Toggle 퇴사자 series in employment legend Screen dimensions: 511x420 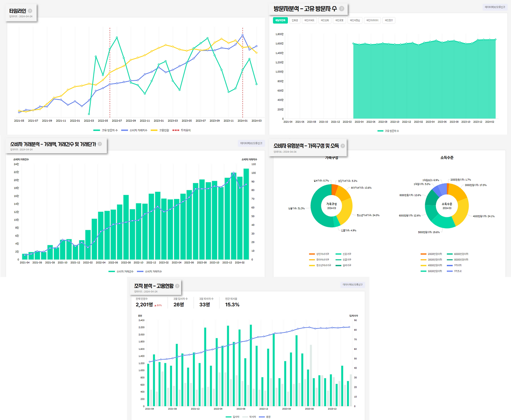pyautogui.click(x=249, y=417)
